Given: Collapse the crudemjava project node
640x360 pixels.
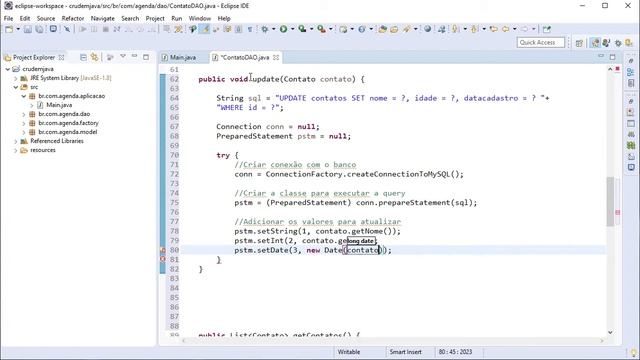Looking at the screenshot, I should (x=7, y=69).
